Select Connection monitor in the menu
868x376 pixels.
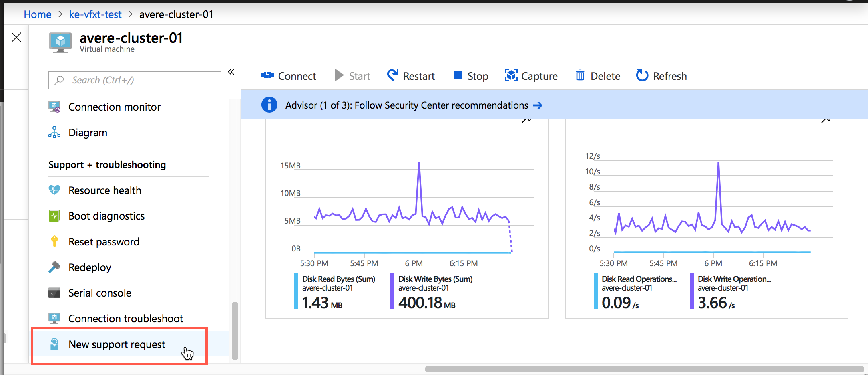(114, 107)
